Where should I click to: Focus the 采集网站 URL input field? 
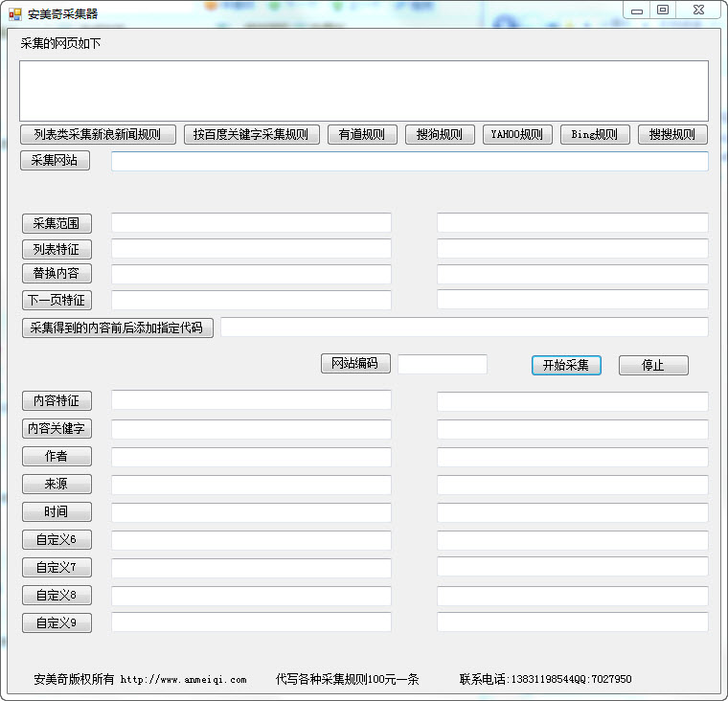click(x=409, y=161)
